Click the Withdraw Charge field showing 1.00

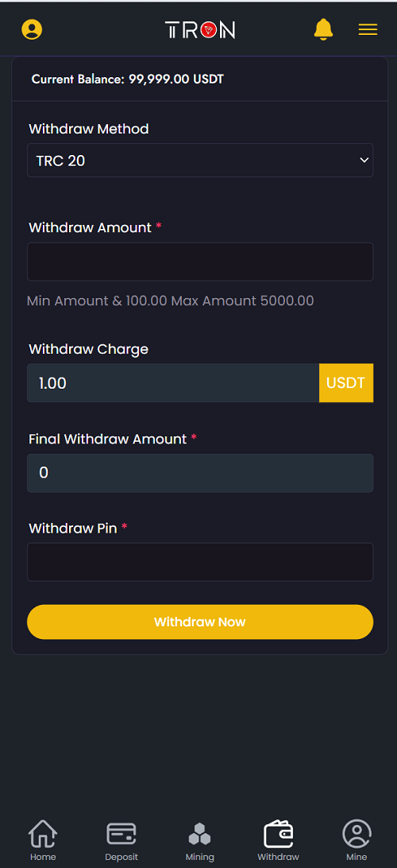(x=173, y=383)
